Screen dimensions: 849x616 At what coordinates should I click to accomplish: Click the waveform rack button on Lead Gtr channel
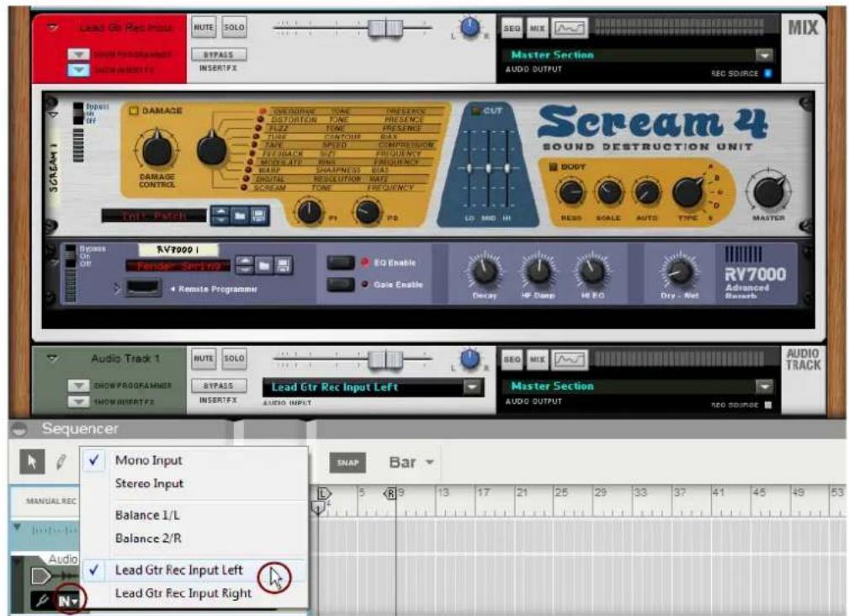click(x=570, y=28)
